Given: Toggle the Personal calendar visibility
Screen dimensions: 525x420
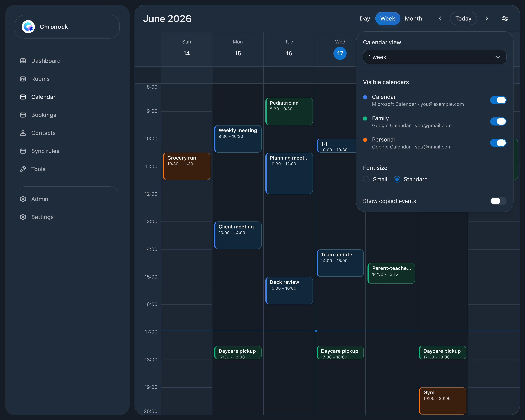Looking at the screenshot, I should (x=498, y=143).
